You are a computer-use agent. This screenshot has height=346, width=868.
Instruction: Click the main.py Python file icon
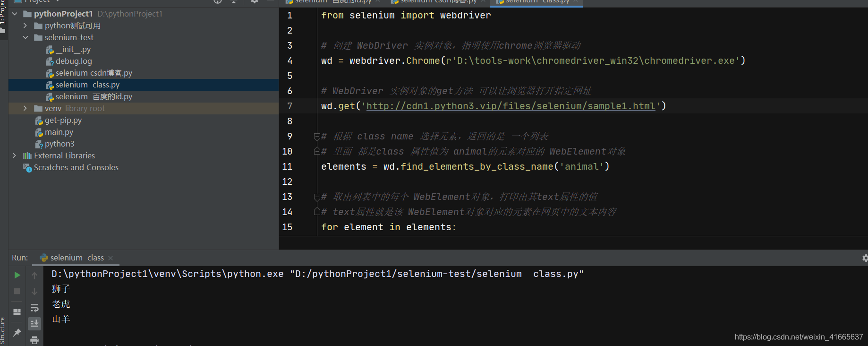39,132
